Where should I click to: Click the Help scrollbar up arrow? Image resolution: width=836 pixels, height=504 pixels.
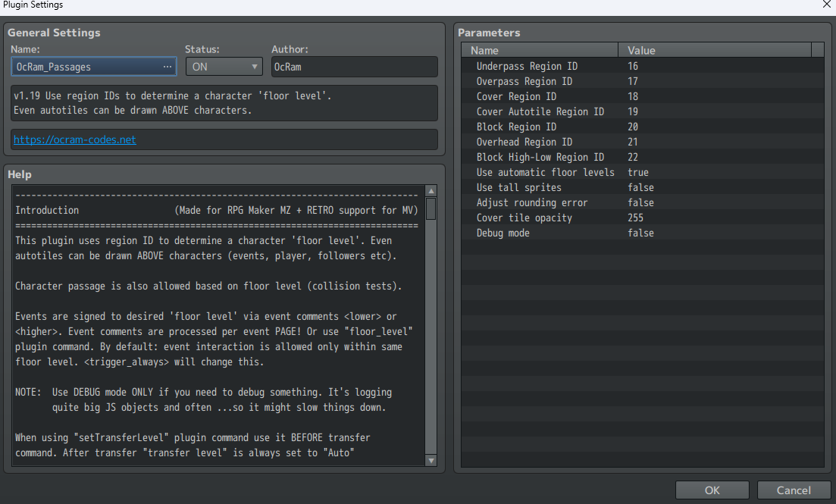pyautogui.click(x=431, y=191)
